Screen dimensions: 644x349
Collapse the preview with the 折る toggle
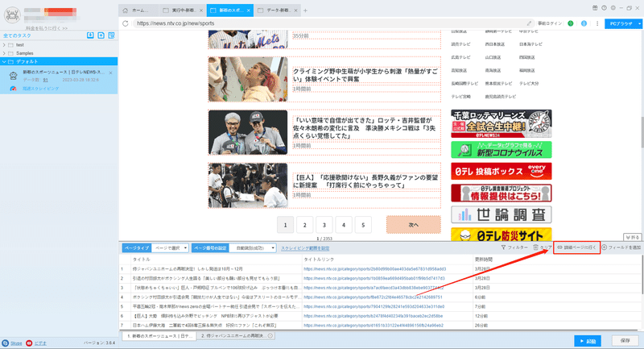[x=633, y=237]
